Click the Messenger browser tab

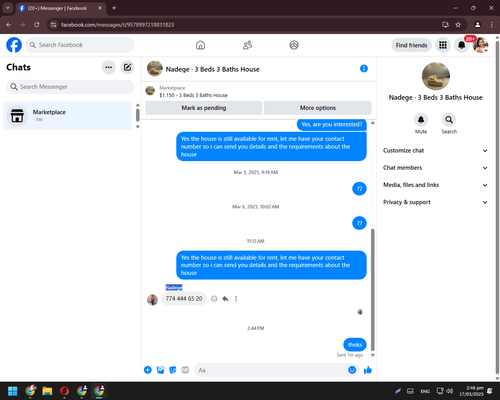tap(61, 8)
